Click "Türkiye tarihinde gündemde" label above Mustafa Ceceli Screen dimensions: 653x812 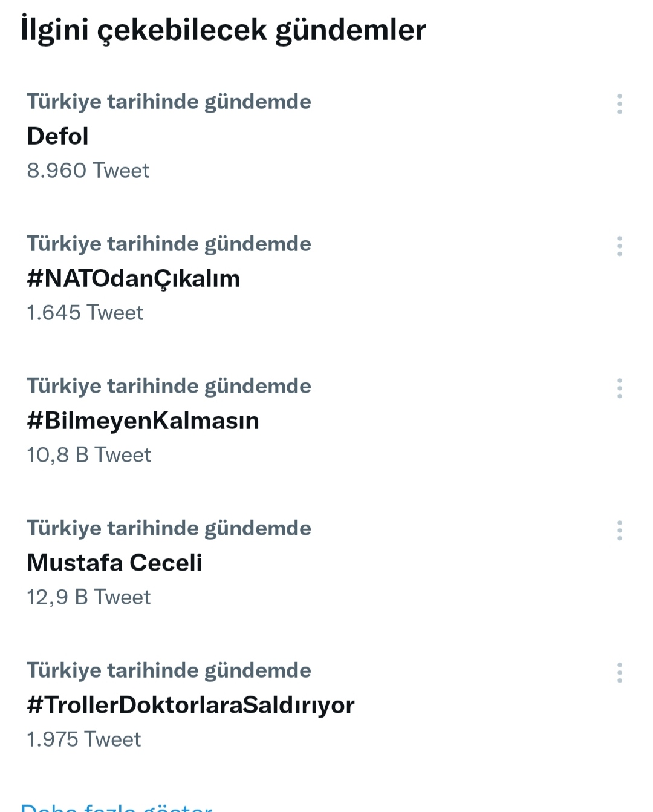tap(169, 528)
